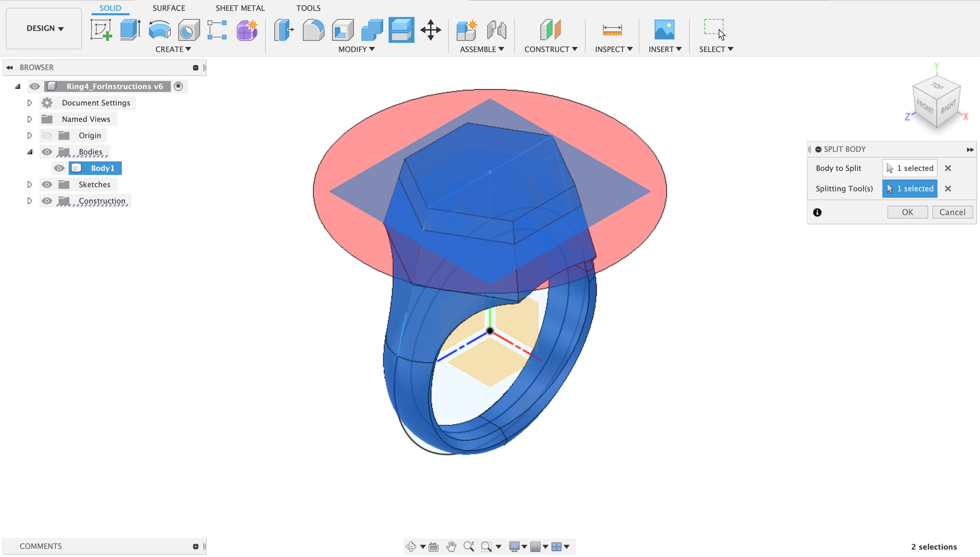Viewport: 980px width, 557px height.
Task: Click the Create Form icon
Action: click(x=247, y=29)
